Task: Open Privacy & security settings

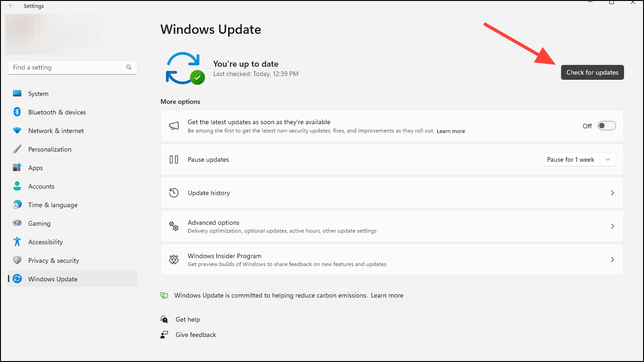Action: (x=17, y=260)
